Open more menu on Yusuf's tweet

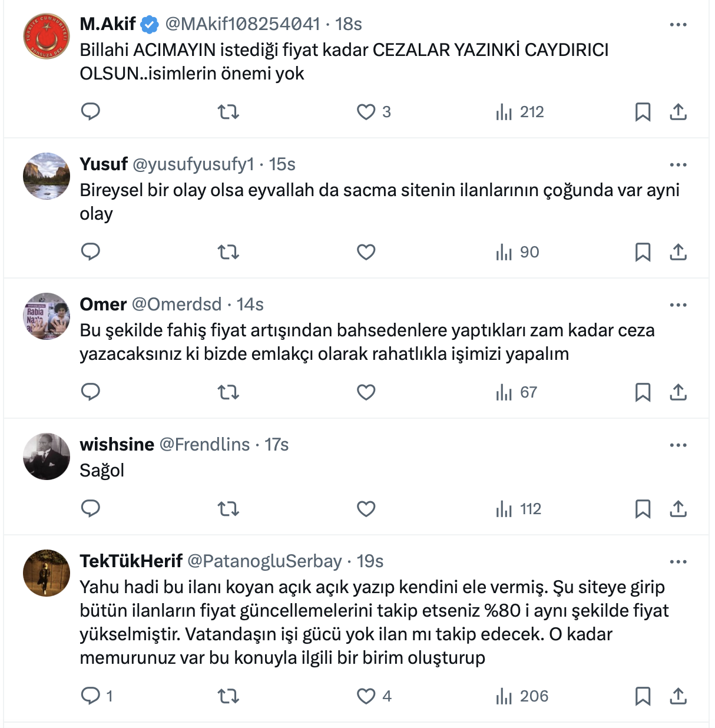pyautogui.click(x=678, y=165)
